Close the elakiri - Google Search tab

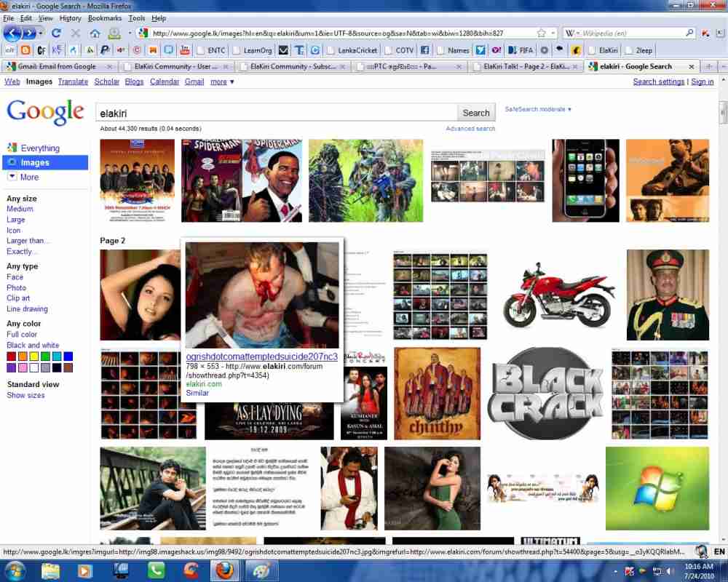(691, 66)
